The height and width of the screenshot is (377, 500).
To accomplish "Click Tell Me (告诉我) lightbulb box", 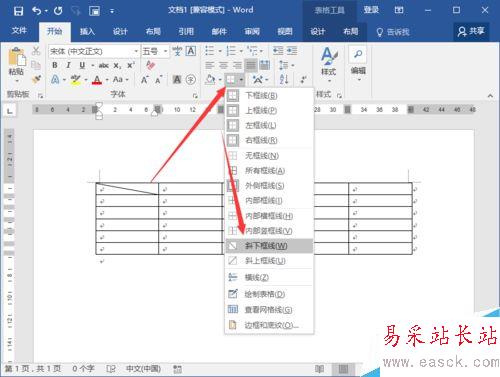I will point(393,32).
